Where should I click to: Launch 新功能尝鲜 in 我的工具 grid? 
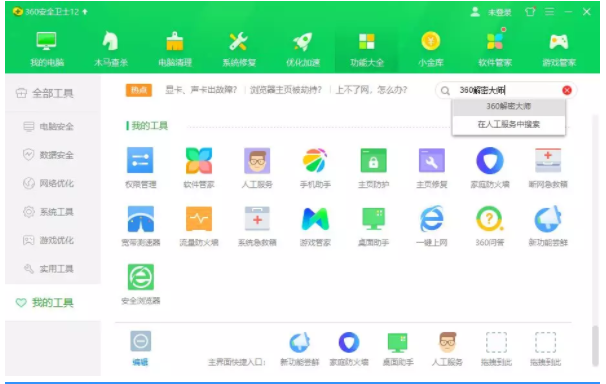point(548,226)
